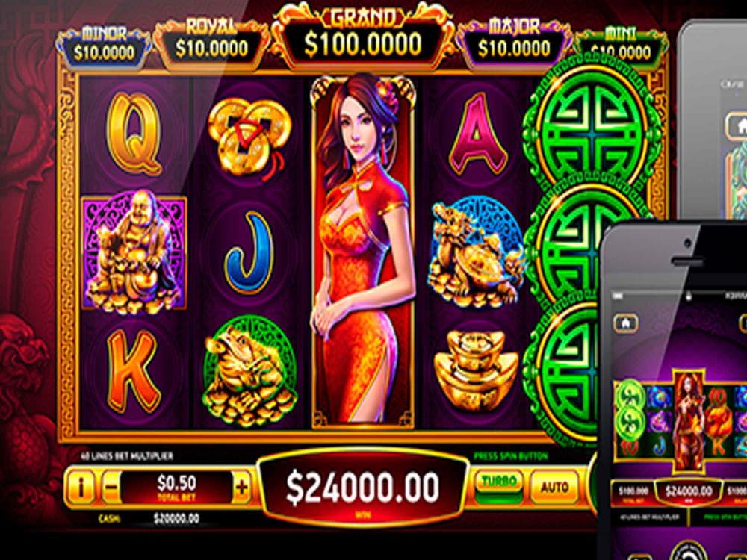Click the MINOR jackpot panel

pyautogui.click(x=104, y=47)
